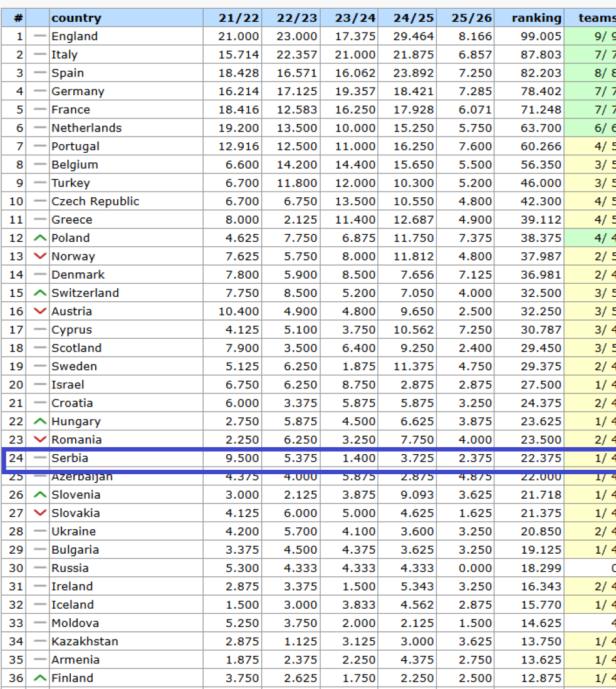
Task: Click the green up arrow next to Switzerland
Action: pos(39,293)
